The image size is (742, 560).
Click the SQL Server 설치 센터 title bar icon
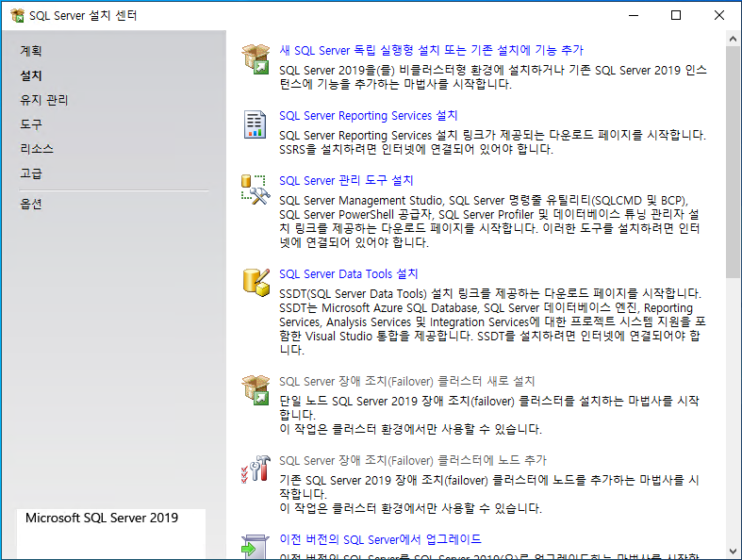(18, 16)
